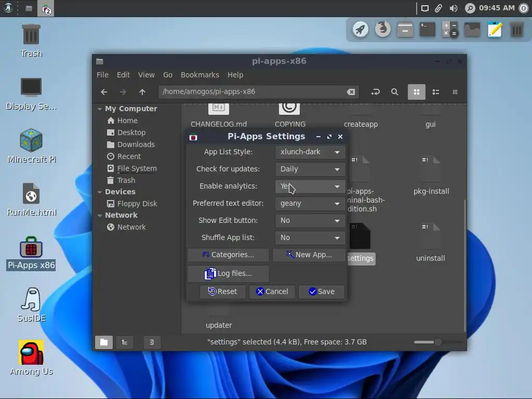Switch to icon view
Screen dimensions: 532x399
[x=416, y=92]
